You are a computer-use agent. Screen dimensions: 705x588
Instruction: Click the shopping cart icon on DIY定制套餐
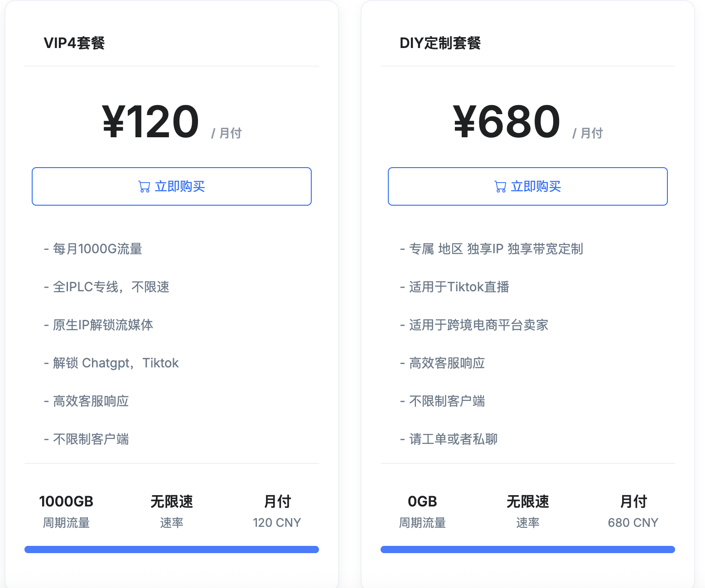point(500,186)
